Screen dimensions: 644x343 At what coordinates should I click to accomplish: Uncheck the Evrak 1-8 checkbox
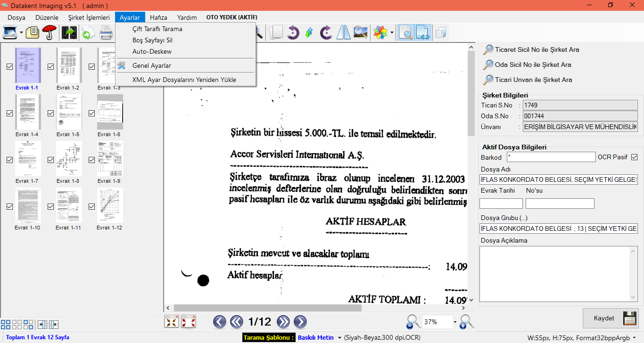click(x=51, y=160)
